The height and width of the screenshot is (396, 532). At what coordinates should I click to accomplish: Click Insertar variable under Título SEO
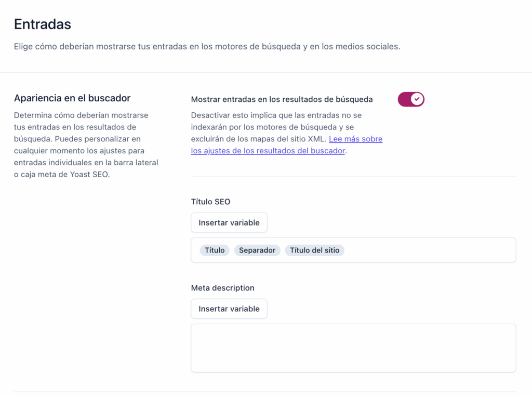(229, 222)
